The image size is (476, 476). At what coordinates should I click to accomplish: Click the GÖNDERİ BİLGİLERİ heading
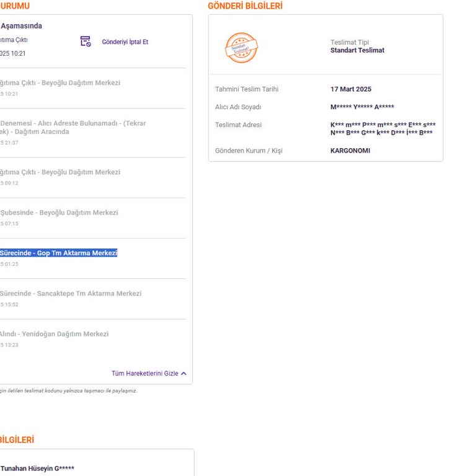click(x=245, y=6)
